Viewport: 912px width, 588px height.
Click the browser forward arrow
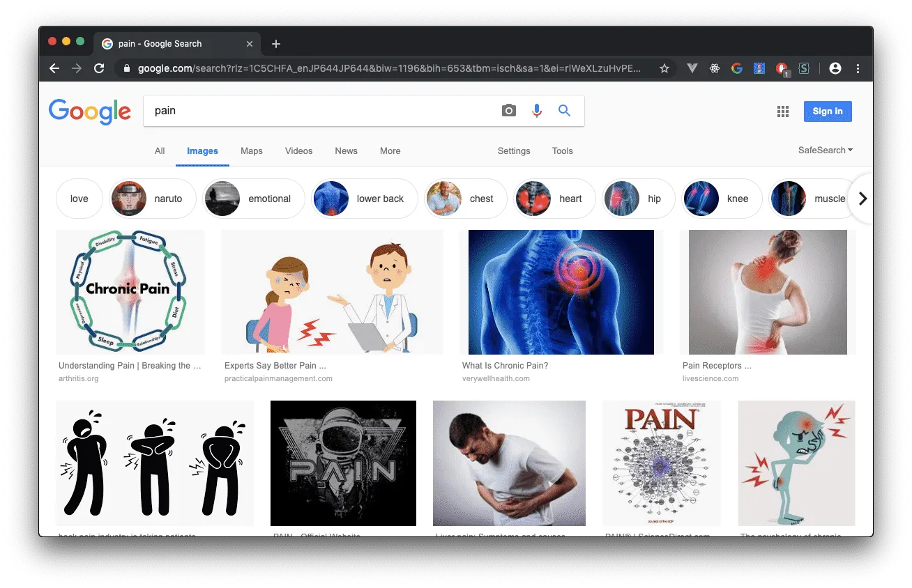pos(77,68)
